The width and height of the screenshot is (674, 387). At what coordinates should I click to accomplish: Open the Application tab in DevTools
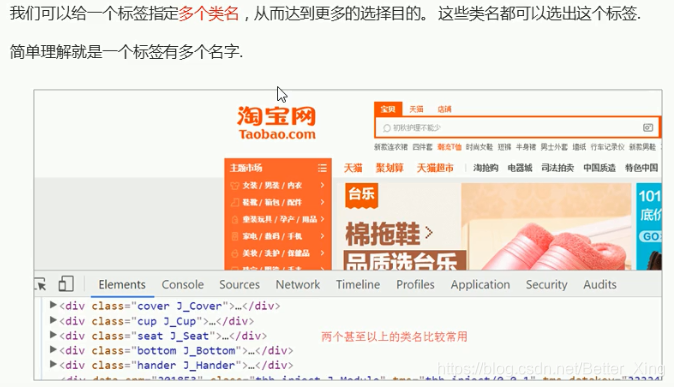pos(480,285)
